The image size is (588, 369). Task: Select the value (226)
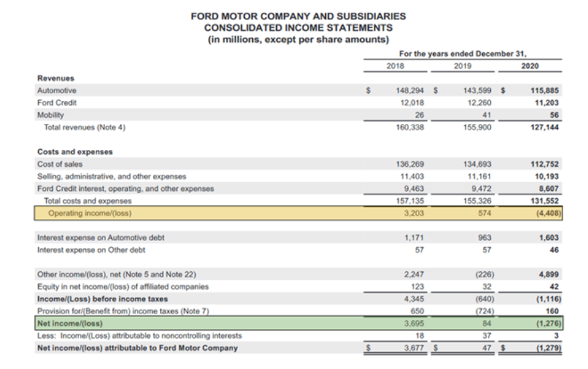pos(485,275)
